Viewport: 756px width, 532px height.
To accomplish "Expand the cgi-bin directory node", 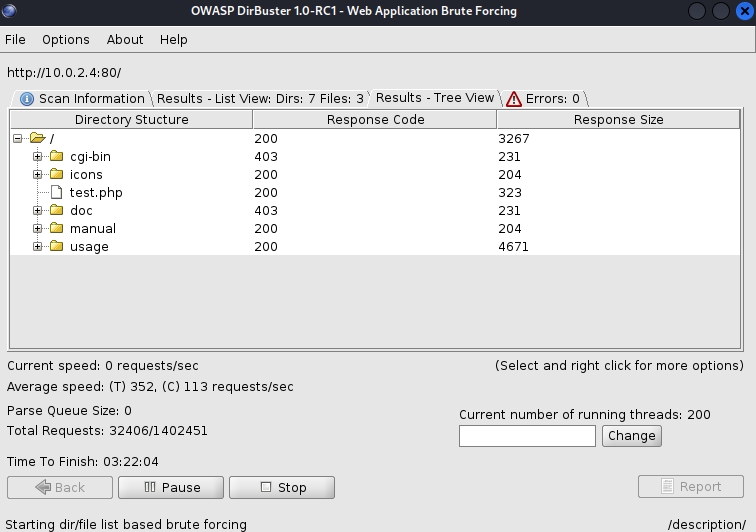I will coord(38,157).
